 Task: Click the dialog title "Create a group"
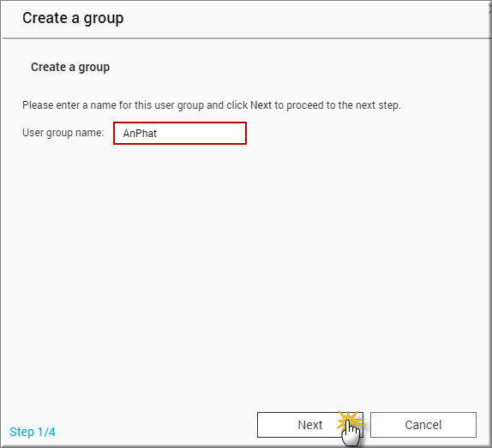pos(73,19)
